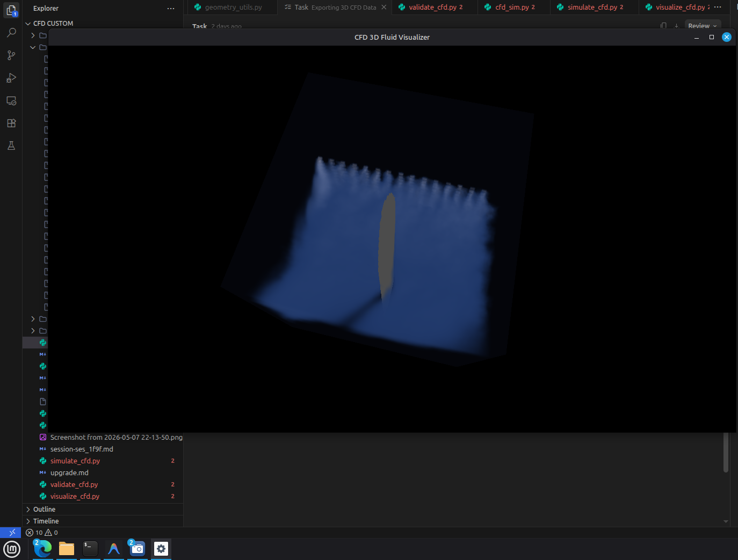Image resolution: width=738 pixels, height=560 pixels.
Task: Open visualize_cfd.py from the explorer tree
Action: click(75, 496)
